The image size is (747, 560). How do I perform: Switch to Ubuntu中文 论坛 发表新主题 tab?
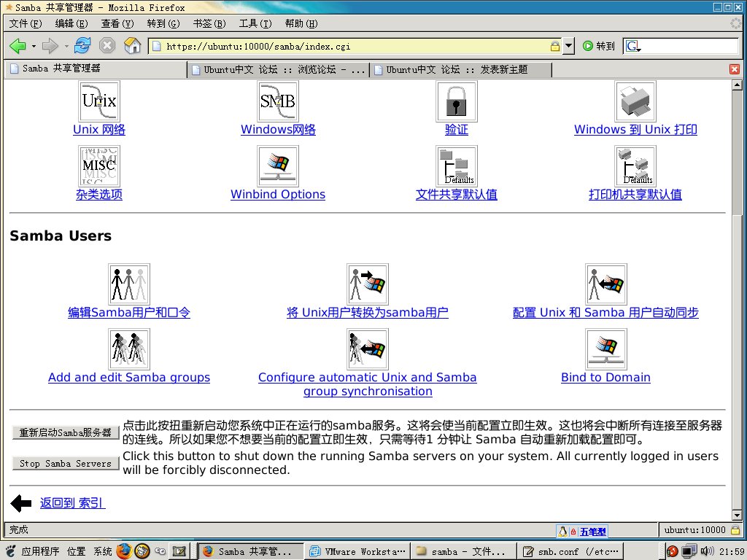tap(461, 69)
